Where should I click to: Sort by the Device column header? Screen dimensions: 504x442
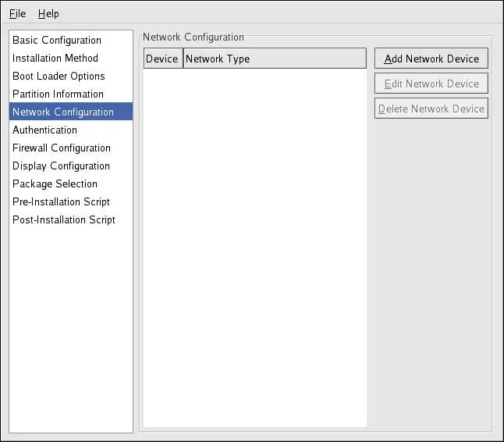coord(162,59)
